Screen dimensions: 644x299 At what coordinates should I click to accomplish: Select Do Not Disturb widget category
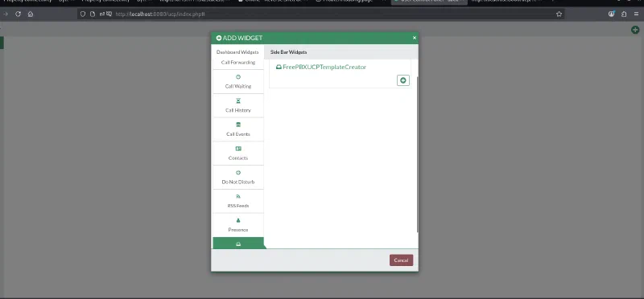pyautogui.click(x=237, y=177)
